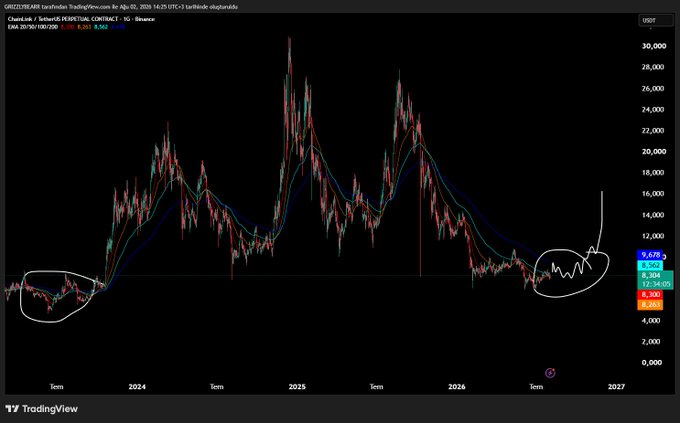Screen dimensions: 680x423
Task: Click the cyan EMA legend value 8,562
Action: 101,27
